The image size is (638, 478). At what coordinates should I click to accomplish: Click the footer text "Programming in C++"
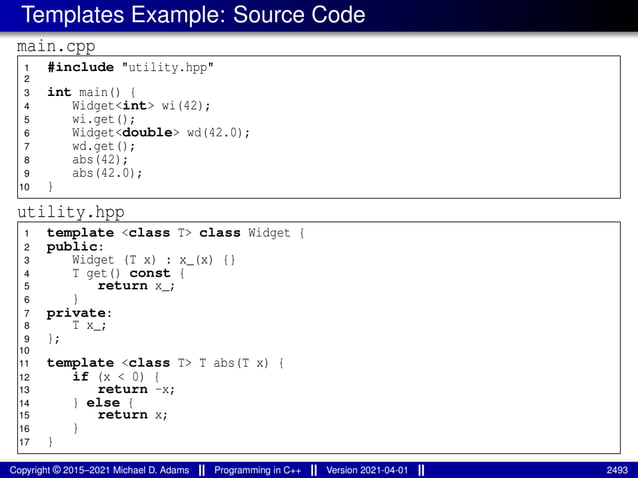tap(258, 470)
